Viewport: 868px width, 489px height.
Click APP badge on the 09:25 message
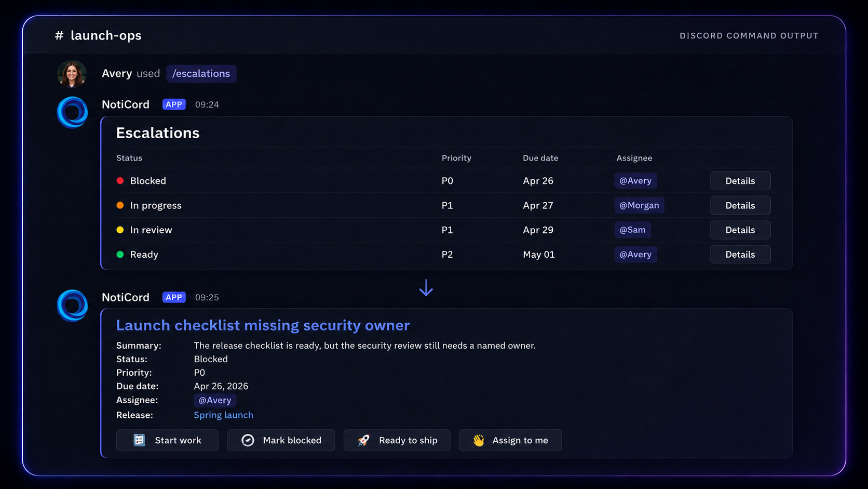174,297
